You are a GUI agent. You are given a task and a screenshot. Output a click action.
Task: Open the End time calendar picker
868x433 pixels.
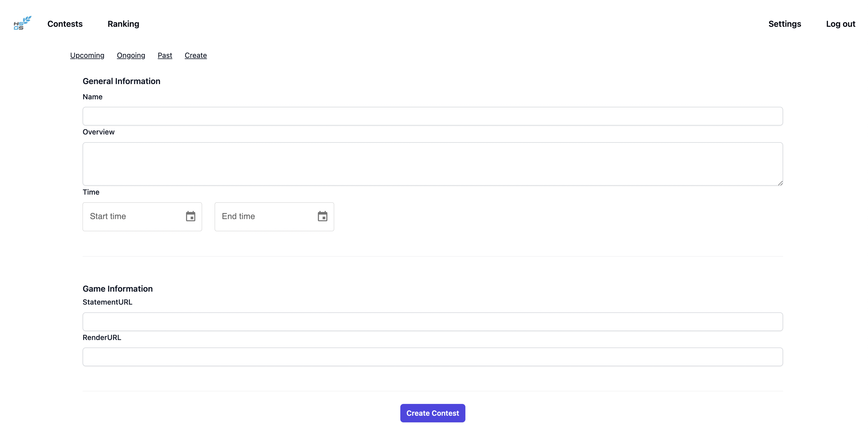(x=322, y=216)
